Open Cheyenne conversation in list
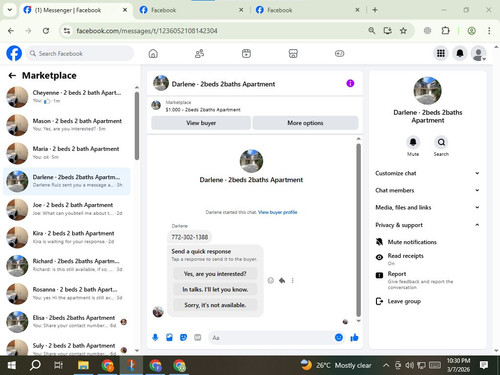 [x=67, y=97]
